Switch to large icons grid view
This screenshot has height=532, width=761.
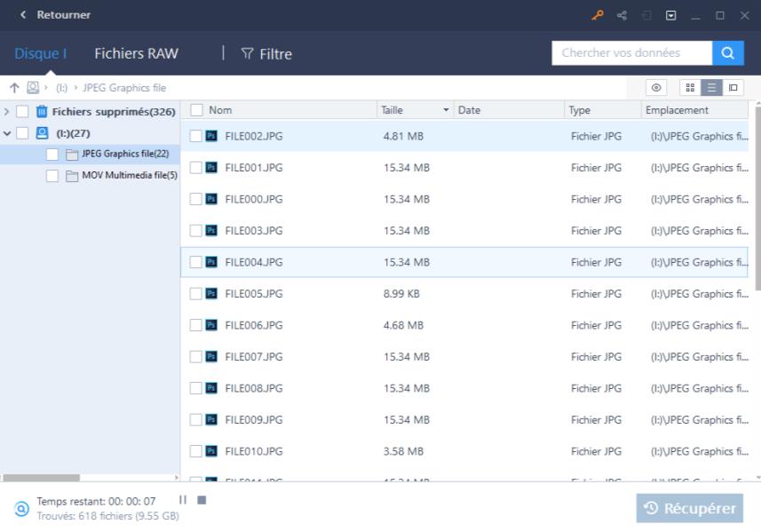click(690, 87)
